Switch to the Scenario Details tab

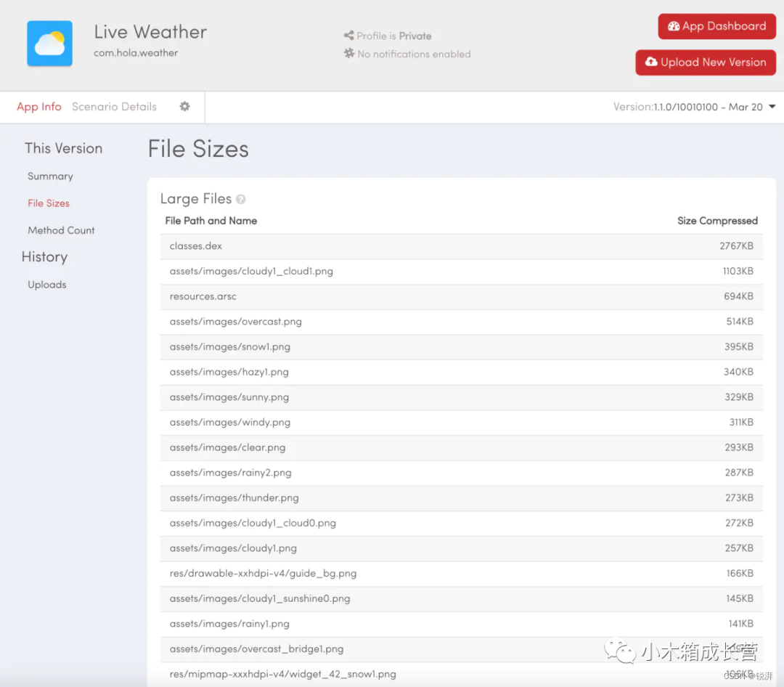114,107
